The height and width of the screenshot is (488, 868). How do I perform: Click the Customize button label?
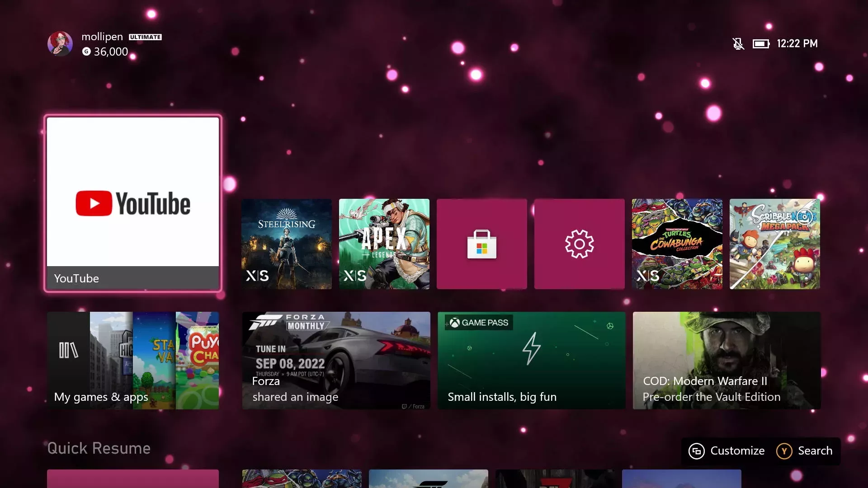(737, 451)
